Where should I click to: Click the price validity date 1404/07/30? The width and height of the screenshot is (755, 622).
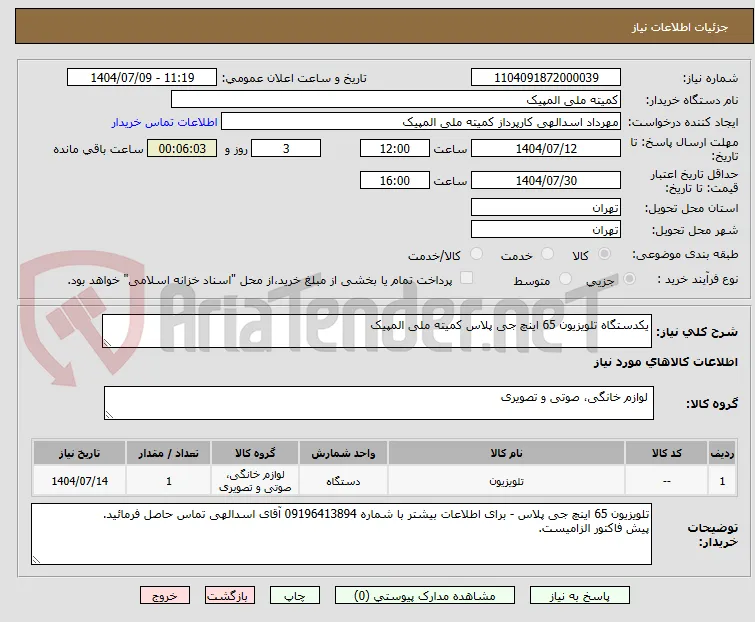546,181
